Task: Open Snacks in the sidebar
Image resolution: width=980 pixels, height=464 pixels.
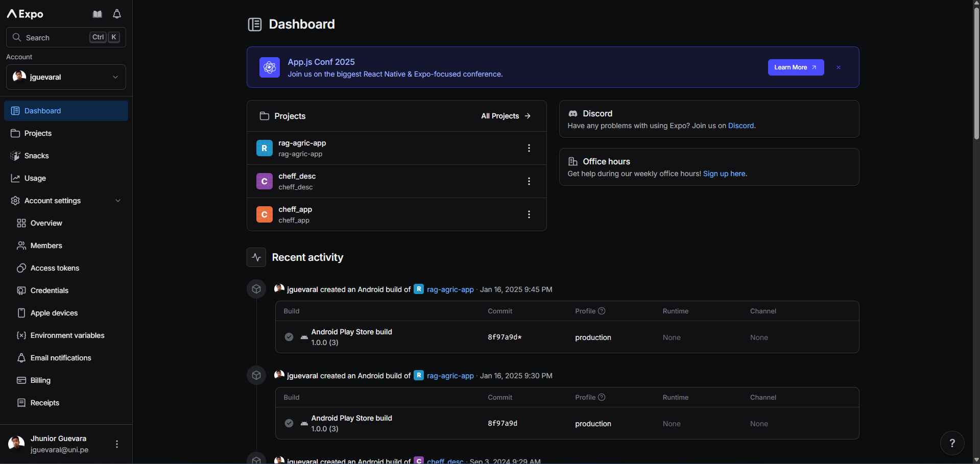Action: [66, 156]
